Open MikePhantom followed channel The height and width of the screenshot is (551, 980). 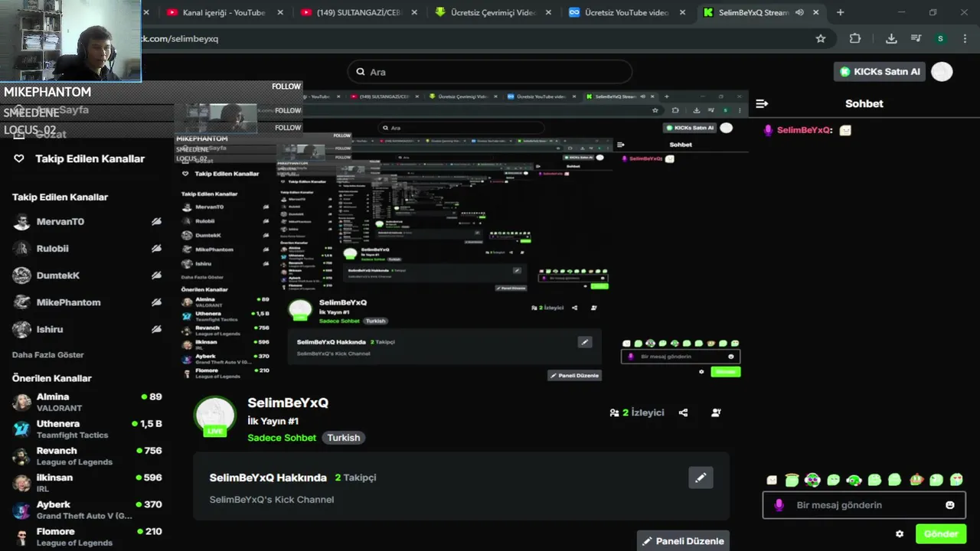(87, 302)
